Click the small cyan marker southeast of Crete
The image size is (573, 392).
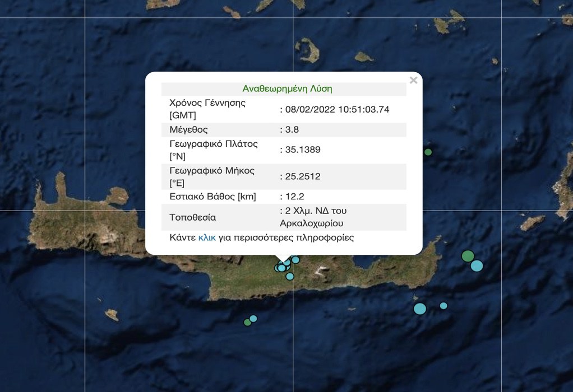coord(443,306)
